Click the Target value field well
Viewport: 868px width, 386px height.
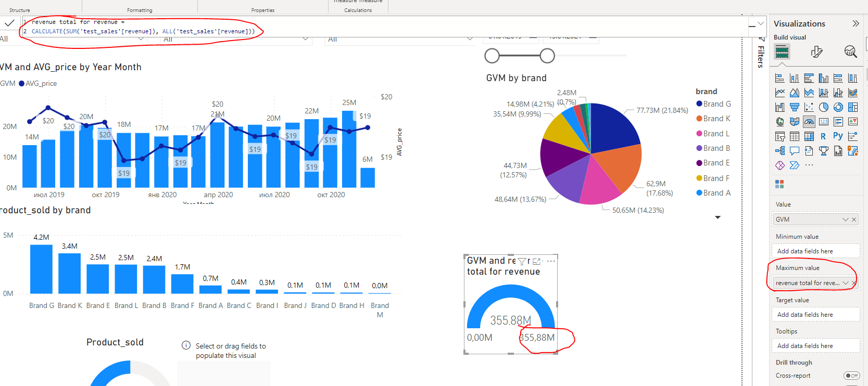[815, 315]
